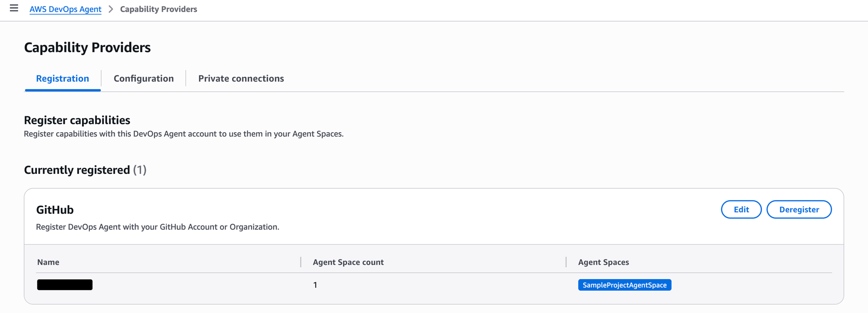
Task: Deregister the GitHub capability provider
Action: click(x=799, y=209)
